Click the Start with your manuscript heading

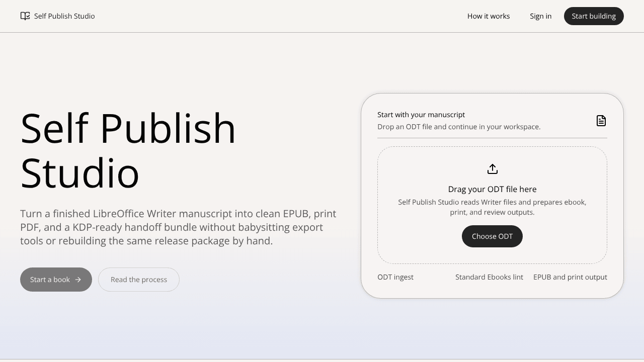click(x=421, y=115)
